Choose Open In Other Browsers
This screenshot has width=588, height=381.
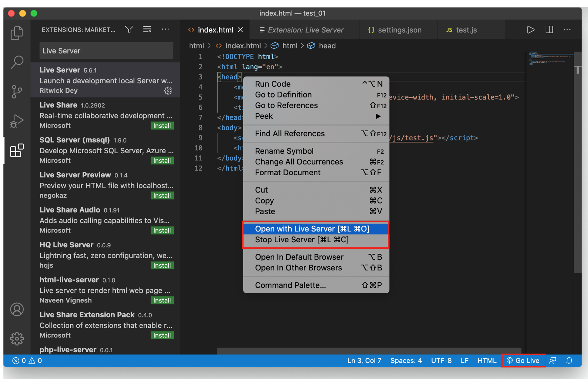click(x=316, y=268)
